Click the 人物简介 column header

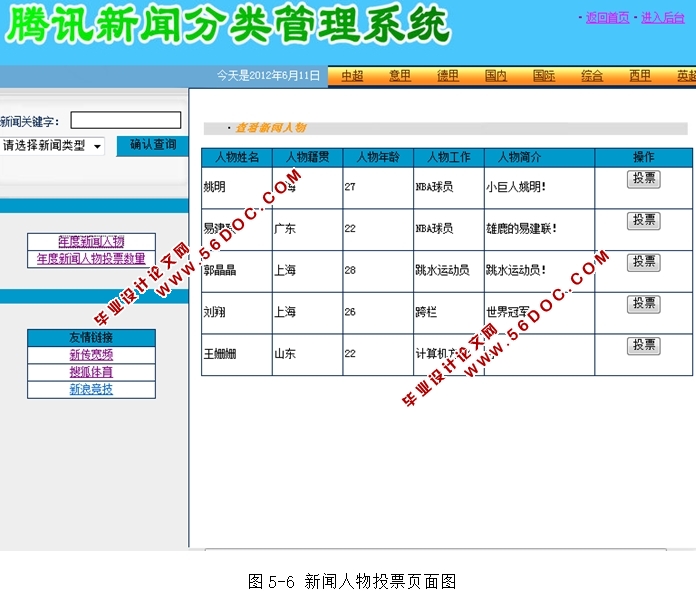539,157
